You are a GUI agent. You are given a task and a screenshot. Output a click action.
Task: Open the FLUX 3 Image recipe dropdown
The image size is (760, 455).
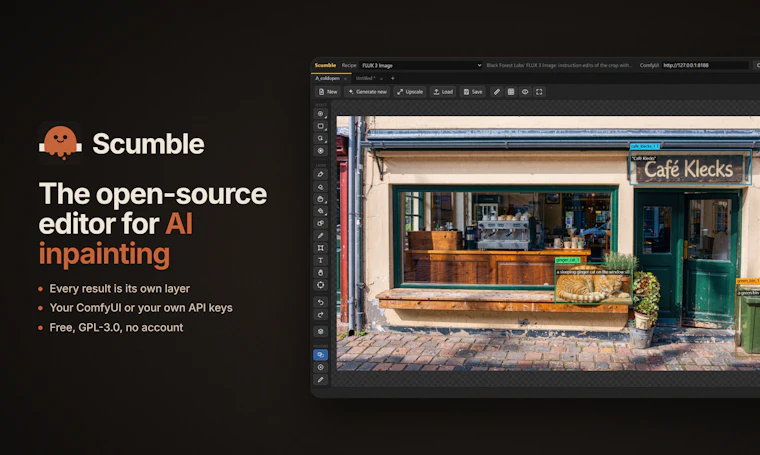[x=421, y=65]
